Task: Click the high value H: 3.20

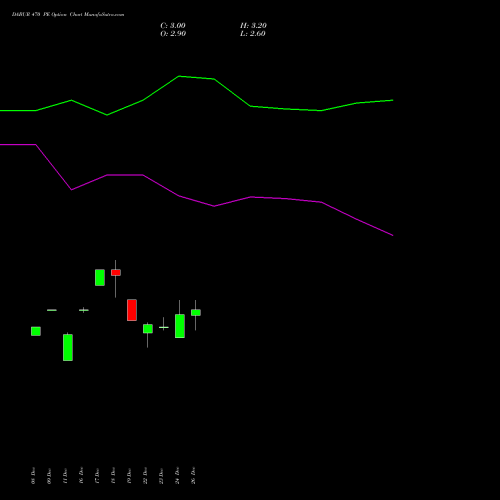Action: click(253, 26)
